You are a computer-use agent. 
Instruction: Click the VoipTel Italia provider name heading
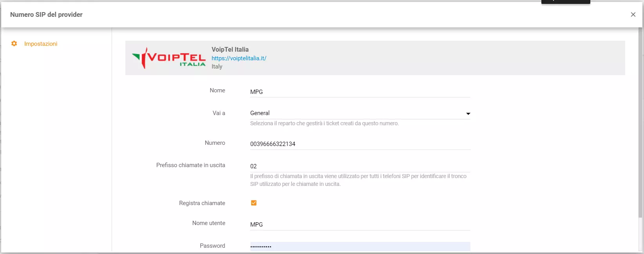click(x=230, y=49)
